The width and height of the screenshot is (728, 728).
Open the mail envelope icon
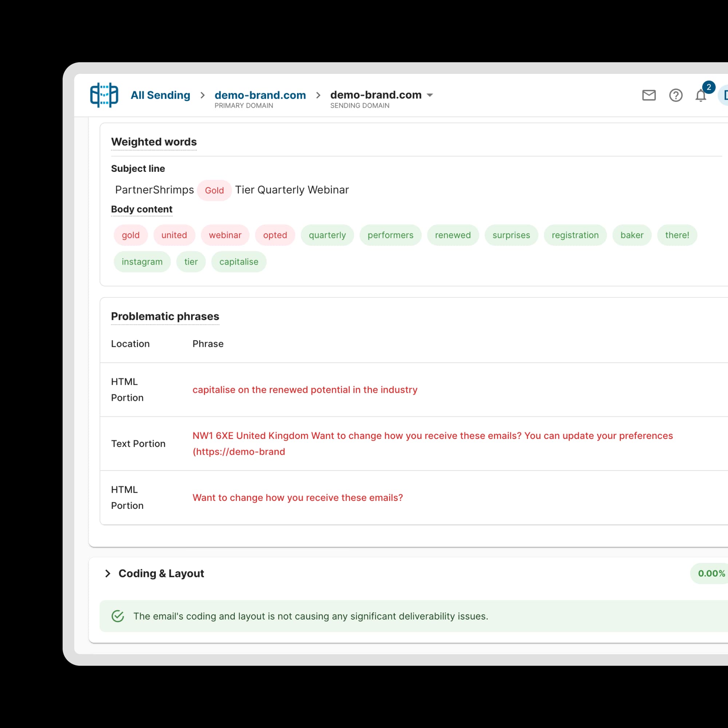[x=649, y=95]
